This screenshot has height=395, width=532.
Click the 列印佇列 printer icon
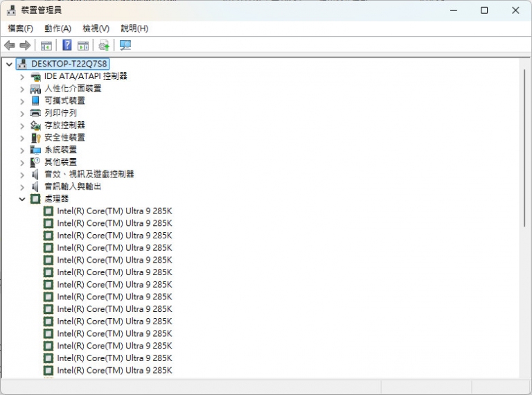[x=35, y=113]
